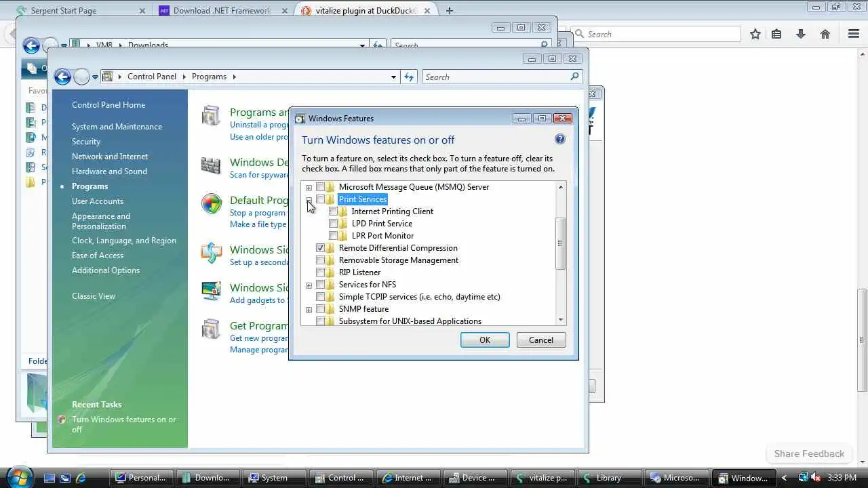
Task: Switch to vitalize plugin DuckDuckGo tab
Action: pos(365,11)
